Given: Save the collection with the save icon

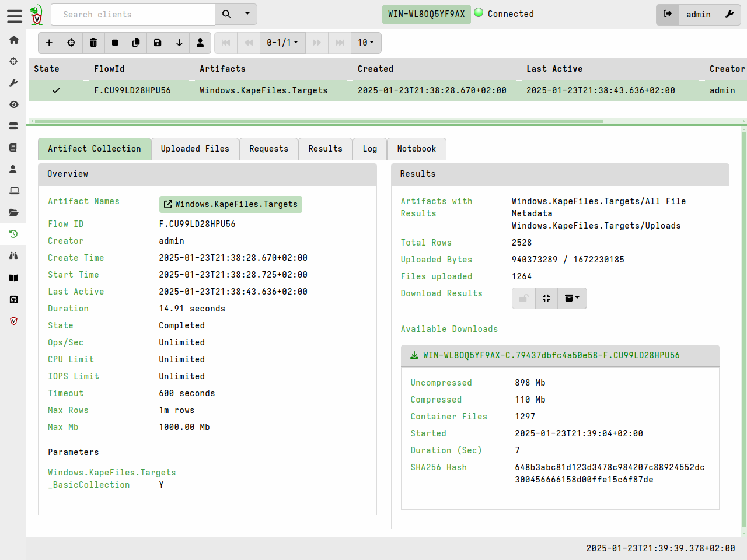Looking at the screenshot, I should coord(158,43).
